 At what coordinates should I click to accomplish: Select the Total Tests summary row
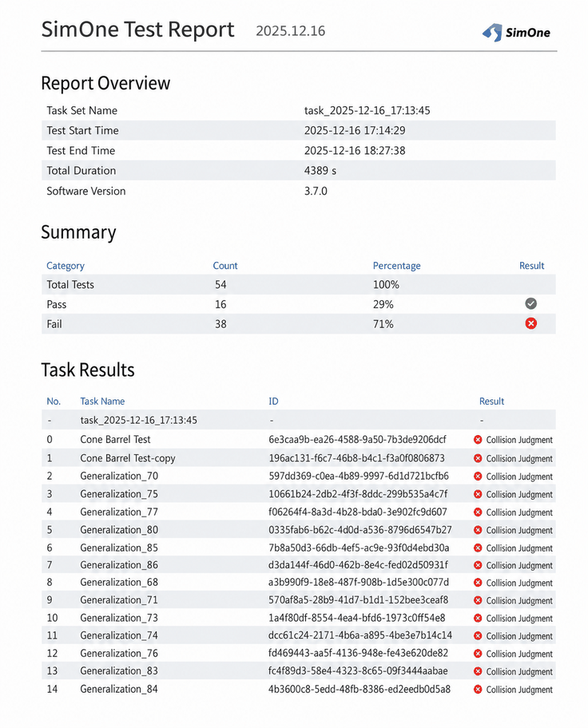click(299, 284)
